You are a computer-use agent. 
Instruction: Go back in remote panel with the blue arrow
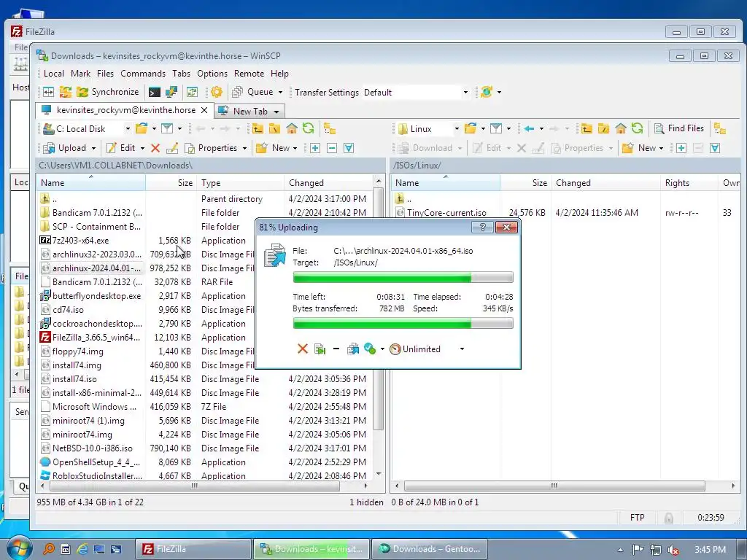coord(529,128)
